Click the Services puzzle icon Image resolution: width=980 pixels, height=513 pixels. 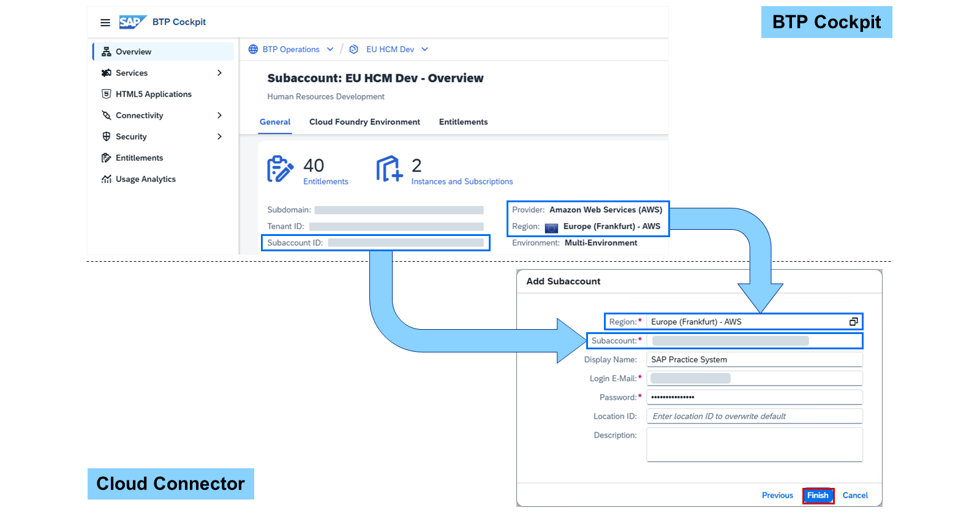pyautogui.click(x=107, y=73)
